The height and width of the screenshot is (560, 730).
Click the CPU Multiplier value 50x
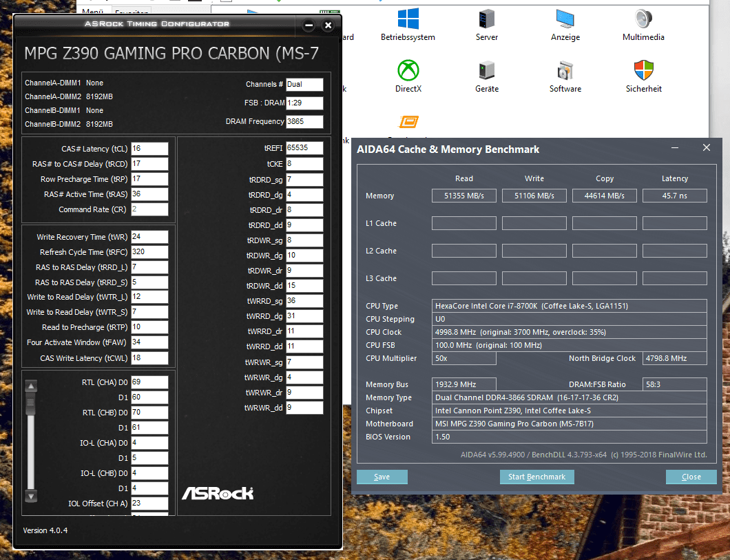point(463,358)
